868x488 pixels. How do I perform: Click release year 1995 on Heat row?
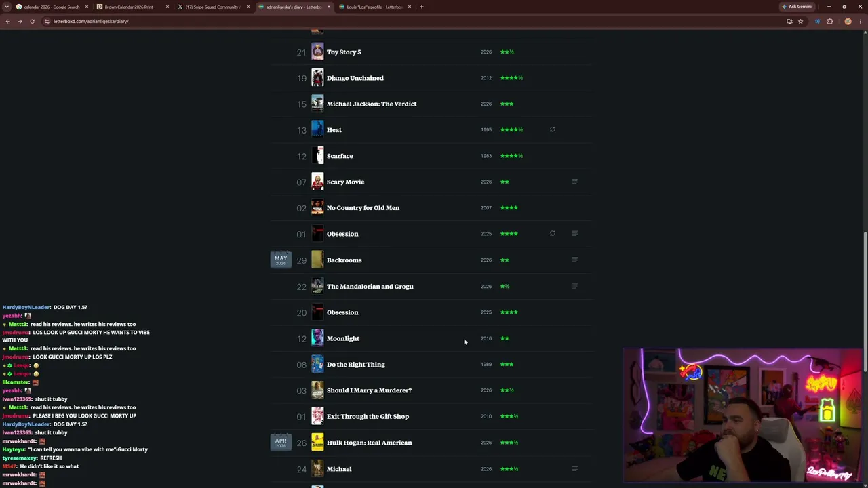point(486,130)
